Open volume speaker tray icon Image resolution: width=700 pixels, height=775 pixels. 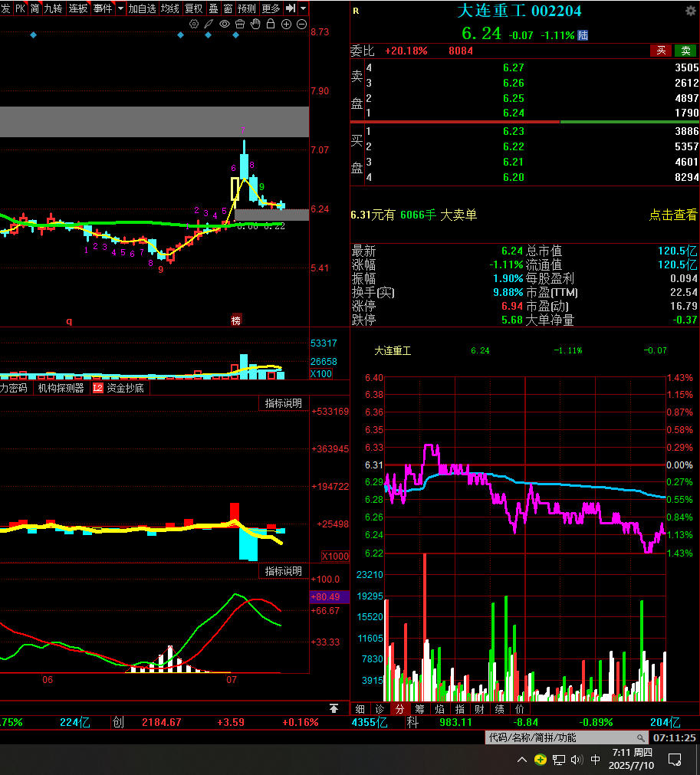coord(577,759)
